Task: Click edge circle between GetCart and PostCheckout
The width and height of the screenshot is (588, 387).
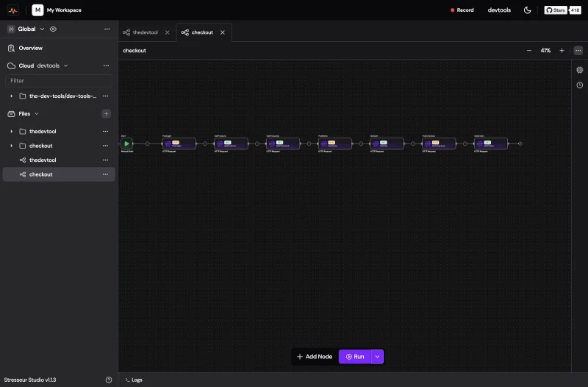Action: [413, 143]
